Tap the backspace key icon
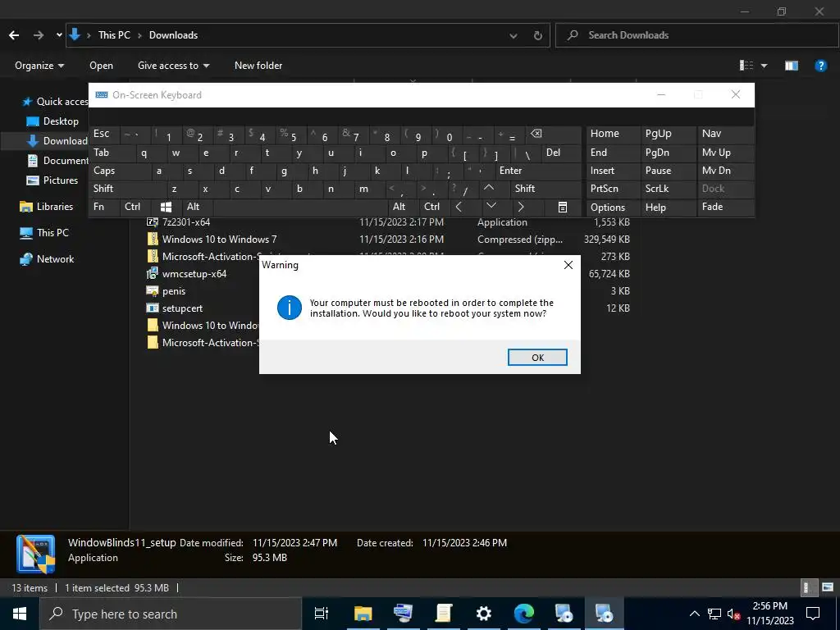 click(x=554, y=134)
